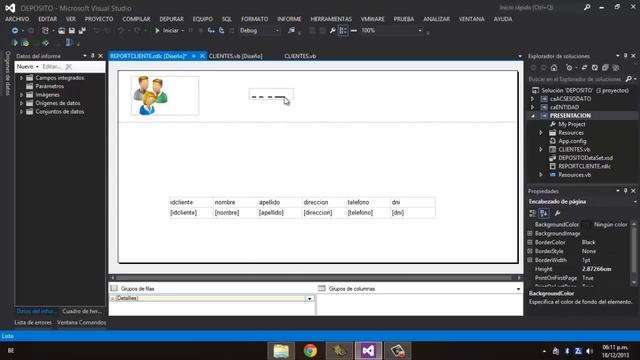Toggle the grouping pane icon in toolbar

[343, 31]
